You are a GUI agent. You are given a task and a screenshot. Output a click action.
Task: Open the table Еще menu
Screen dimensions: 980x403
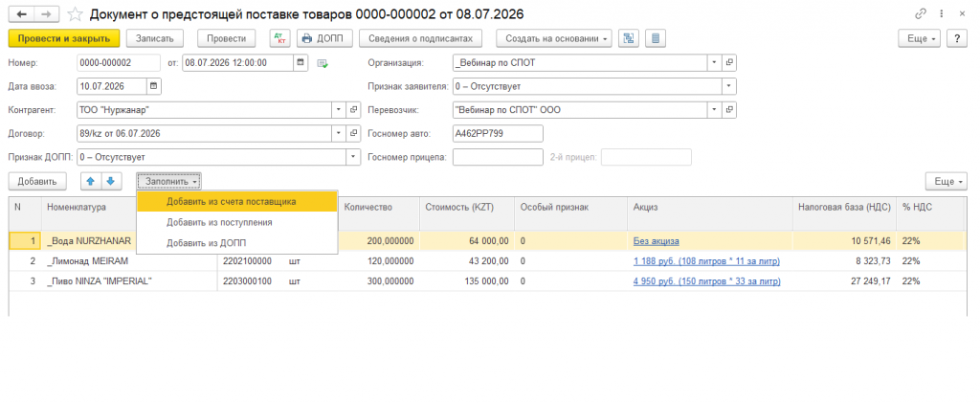(x=947, y=181)
